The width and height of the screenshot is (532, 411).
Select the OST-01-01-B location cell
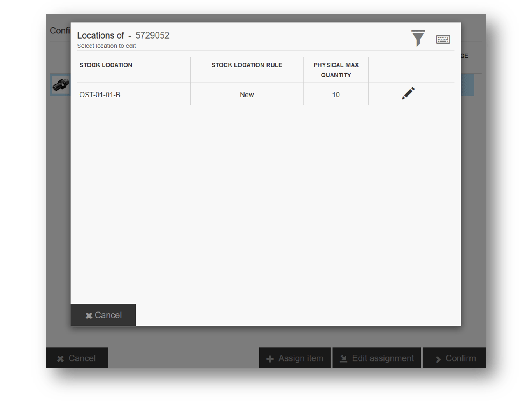coord(100,95)
